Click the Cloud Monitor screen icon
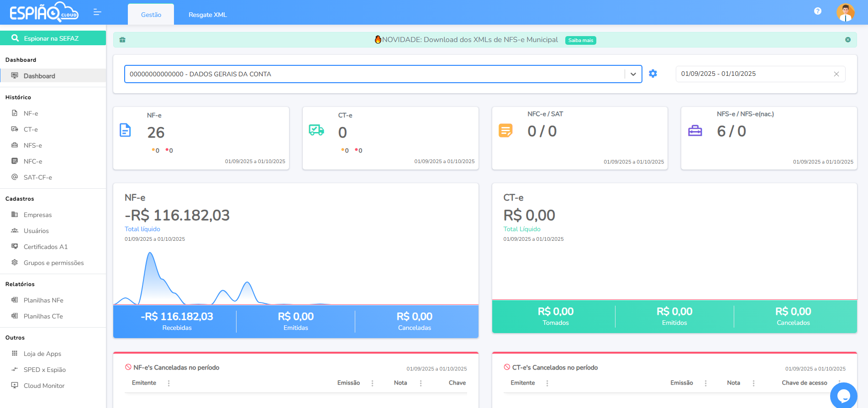The width and height of the screenshot is (868, 408). [x=15, y=385]
